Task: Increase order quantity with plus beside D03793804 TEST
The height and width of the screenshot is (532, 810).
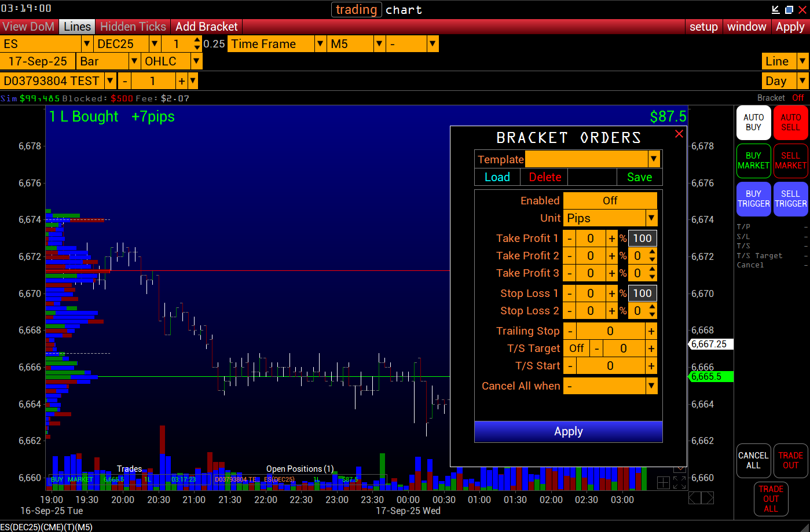Action: pyautogui.click(x=181, y=81)
